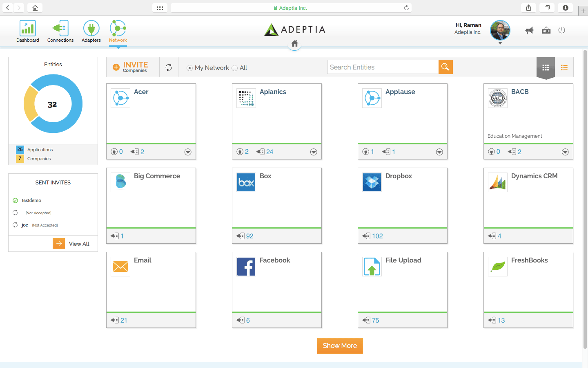The height and width of the screenshot is (368, 588).
Task: Expand details for the Acer card
Action: [x=188, y=152]
